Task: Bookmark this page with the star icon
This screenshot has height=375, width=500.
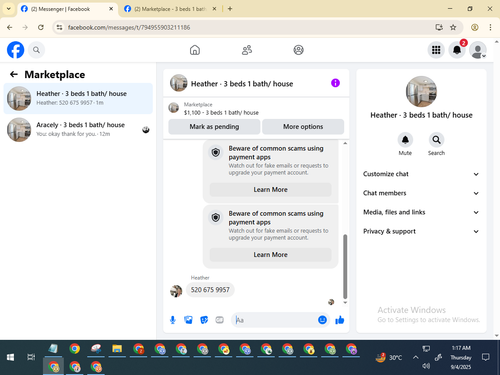Action: (x=453, y=27)
